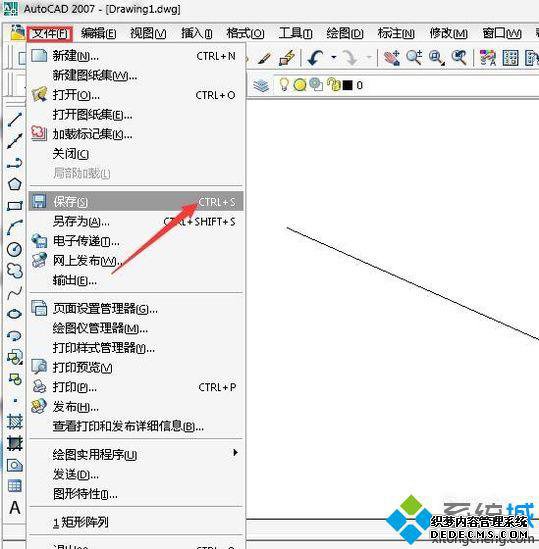Open the 编辑(E) menu
This screenshot has height=549, width=539.
(x=98, y=33)
